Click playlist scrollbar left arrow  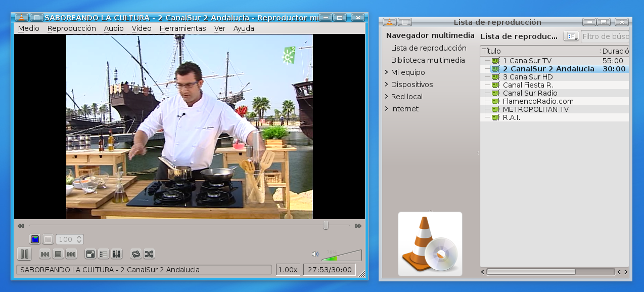483,272
